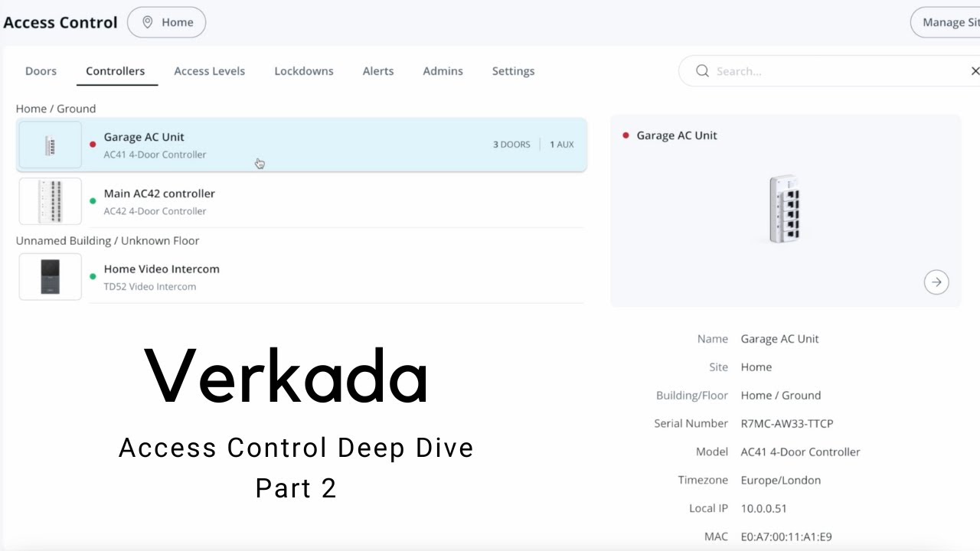The image size is (980, 551).
Task: Click the 3 DOORS count label
Action: point(511,145)
